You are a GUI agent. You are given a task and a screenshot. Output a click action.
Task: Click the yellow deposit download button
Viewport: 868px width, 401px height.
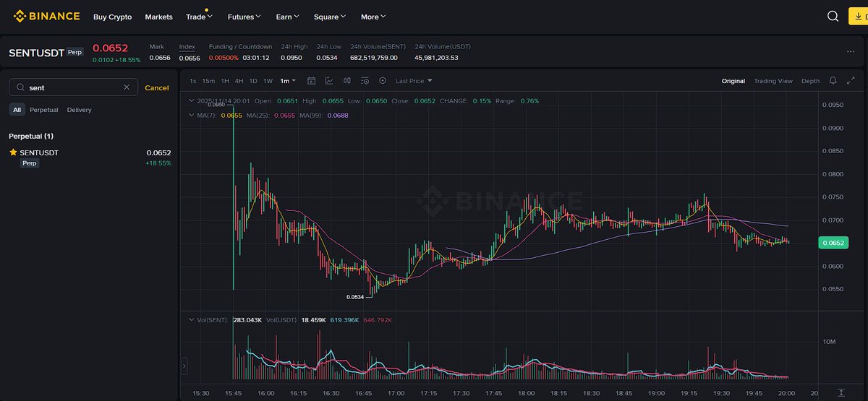point(859,16)
